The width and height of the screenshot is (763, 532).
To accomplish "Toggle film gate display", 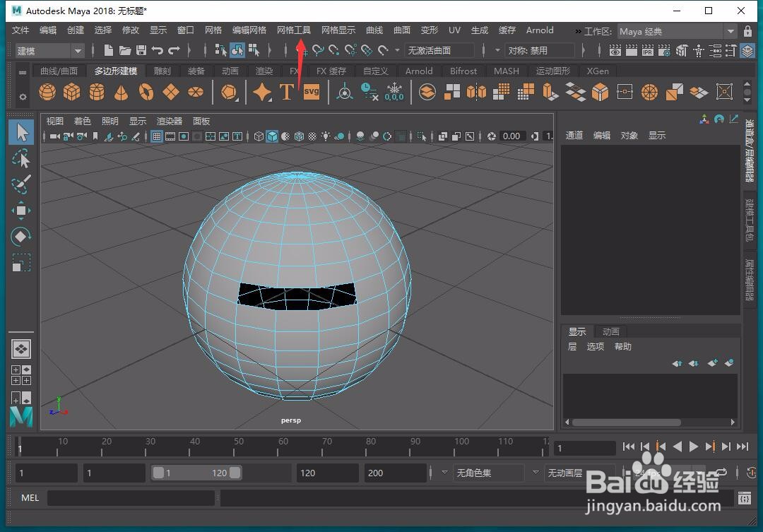I will 170,136.
